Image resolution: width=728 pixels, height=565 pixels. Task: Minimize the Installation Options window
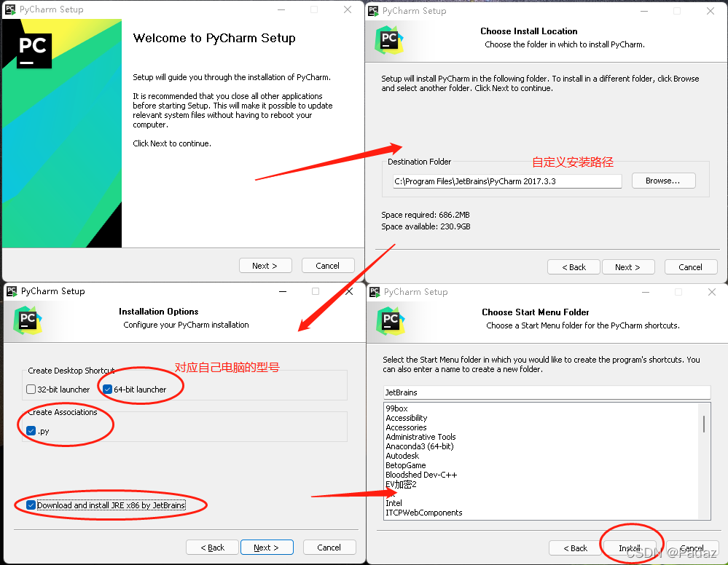[283, 291]
